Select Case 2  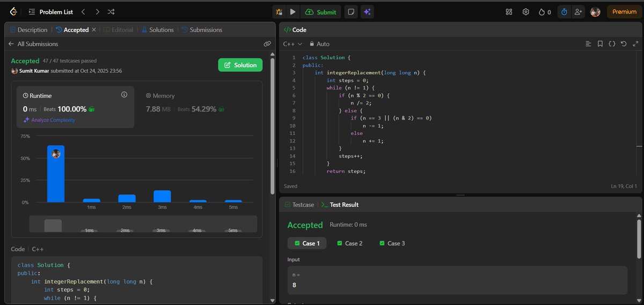349,243
